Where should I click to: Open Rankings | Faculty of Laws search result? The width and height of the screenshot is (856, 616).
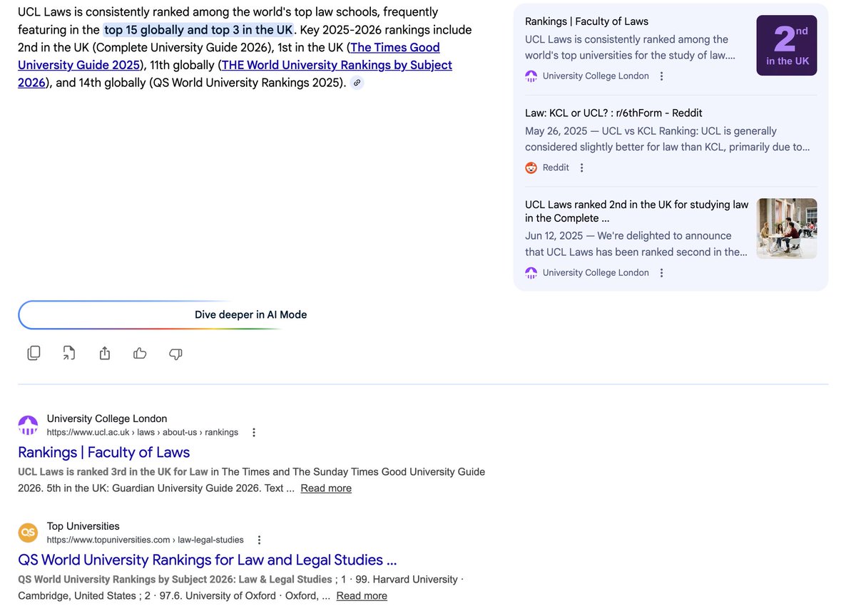(x=104, y=452)
